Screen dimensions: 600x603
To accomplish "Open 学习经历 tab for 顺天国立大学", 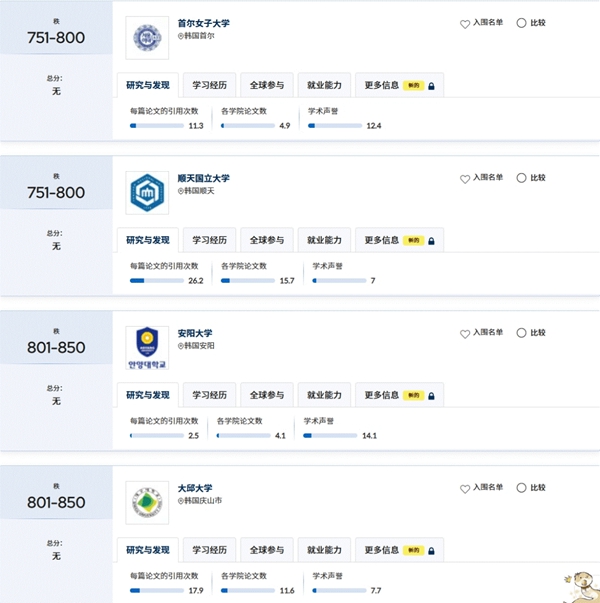I will (x=209, y=240).
